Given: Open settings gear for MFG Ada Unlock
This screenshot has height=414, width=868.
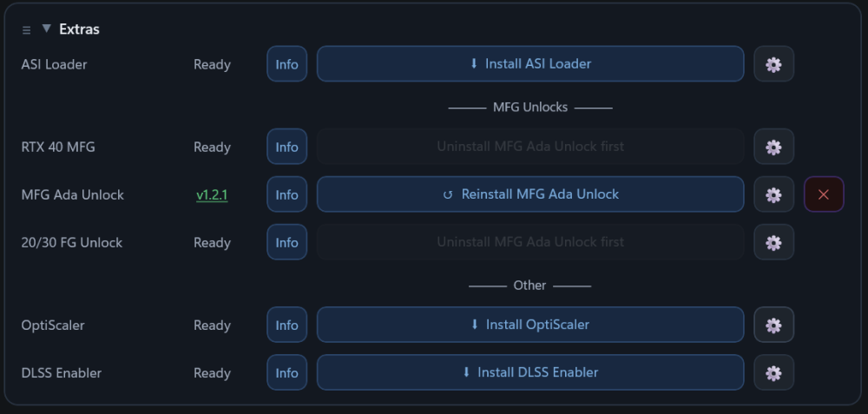Looking at the screenshot, I should pyautogui.click(x=773, y=194).
